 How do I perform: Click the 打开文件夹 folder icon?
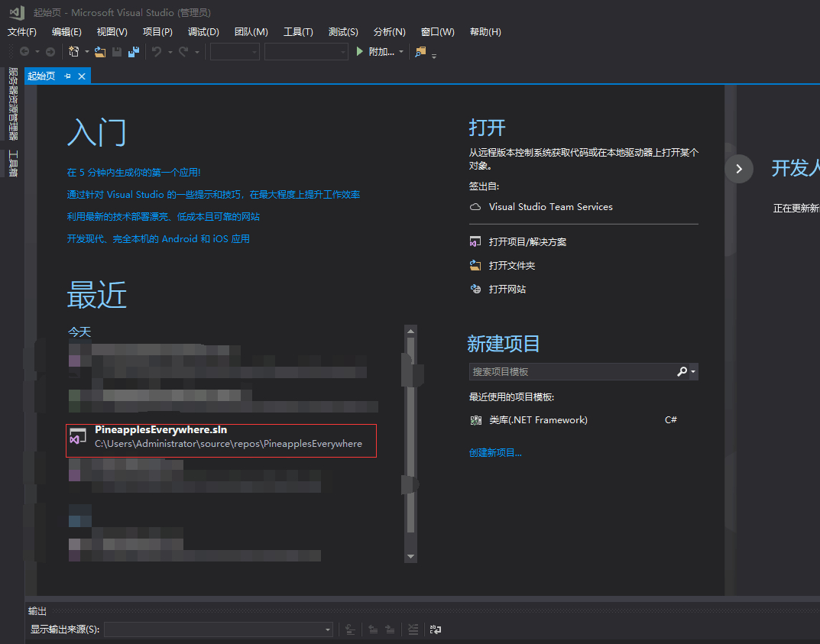coord(475,265)
